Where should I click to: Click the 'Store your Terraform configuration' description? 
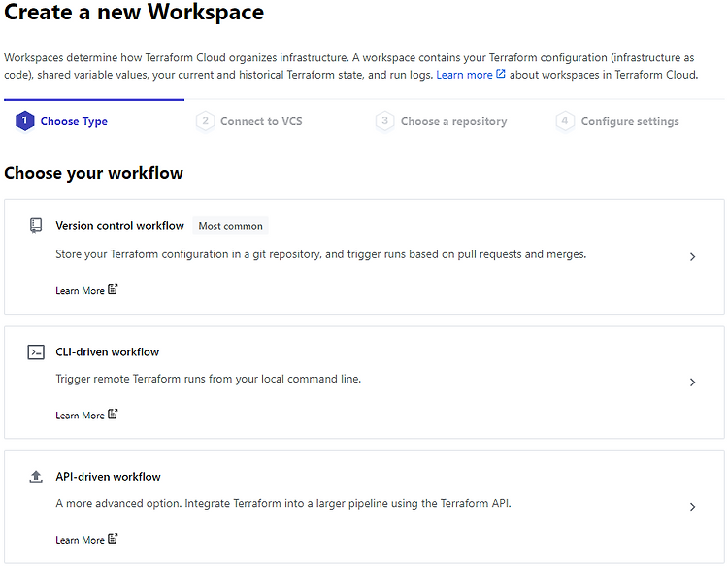click(x=321, y=254)
